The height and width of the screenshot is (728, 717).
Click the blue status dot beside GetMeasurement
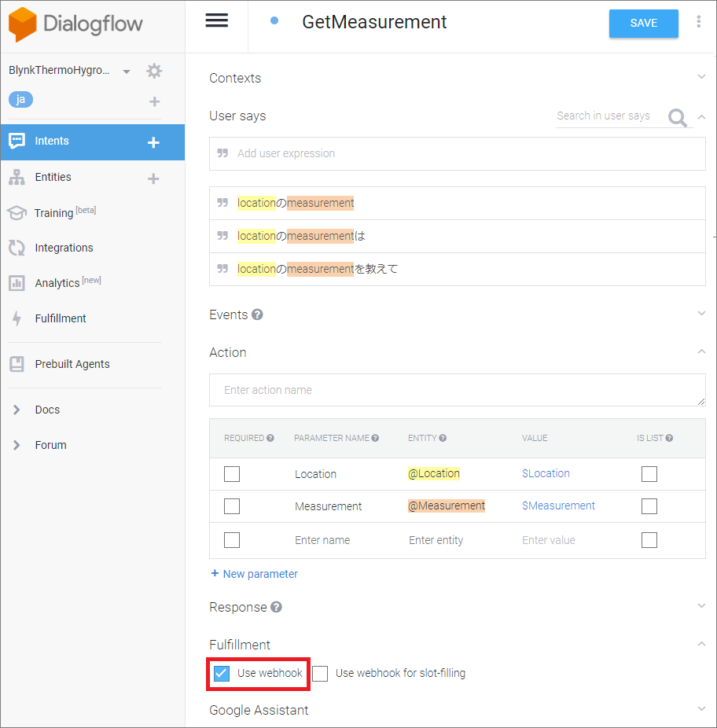pyautogui.click(x=274, y=20)
